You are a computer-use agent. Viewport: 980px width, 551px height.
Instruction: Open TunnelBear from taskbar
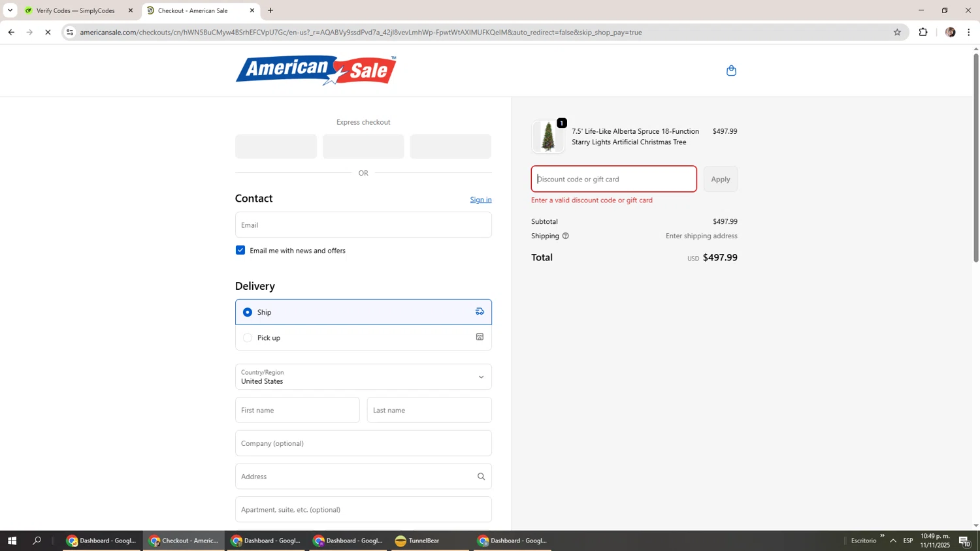(430, 541)
